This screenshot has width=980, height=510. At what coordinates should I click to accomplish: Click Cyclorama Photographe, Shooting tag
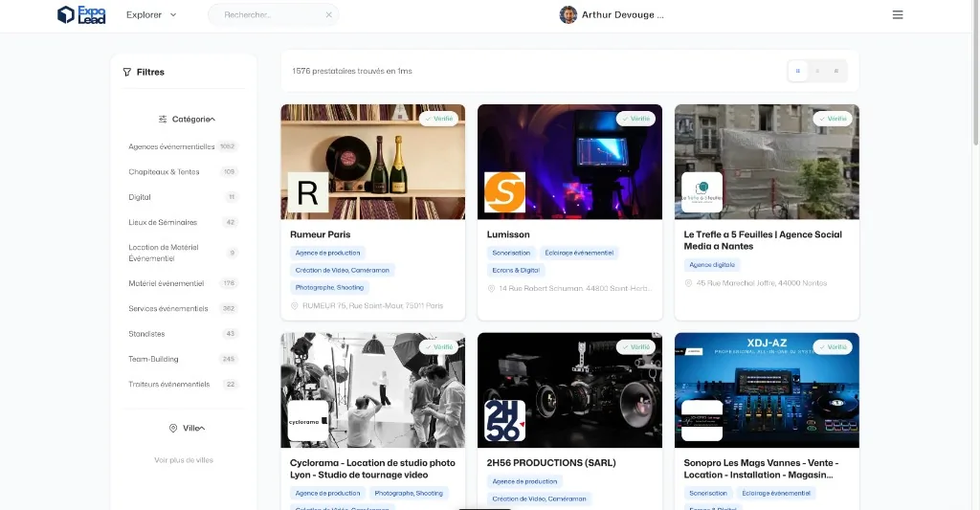click(409, 493)
